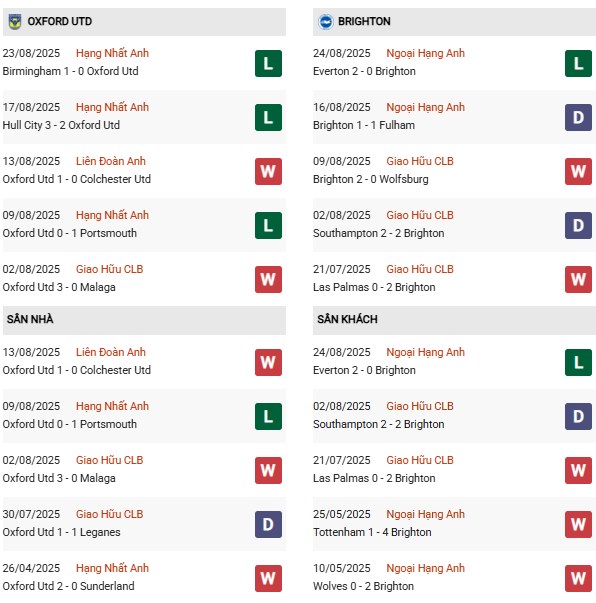
Task: Open the Hạng Nhất Anh link dated 23/08/2025
Action: (x=112, y=53)
